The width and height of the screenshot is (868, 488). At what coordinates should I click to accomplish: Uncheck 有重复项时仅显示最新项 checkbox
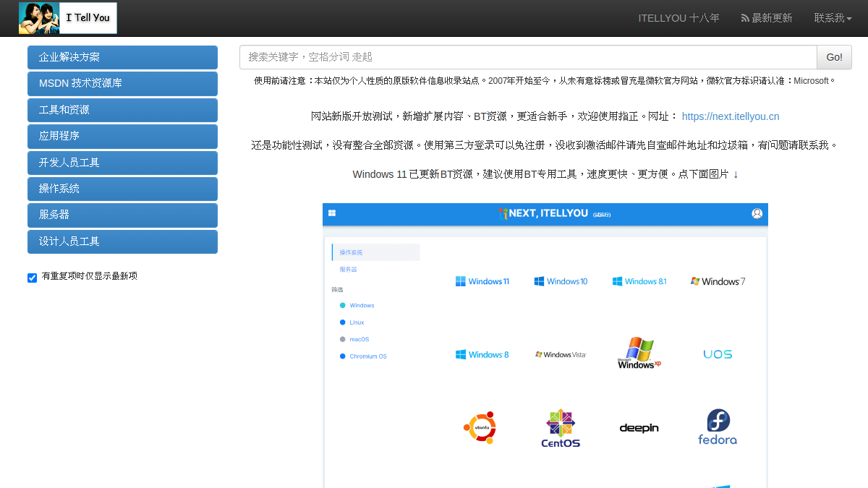[x=32, y=278]
